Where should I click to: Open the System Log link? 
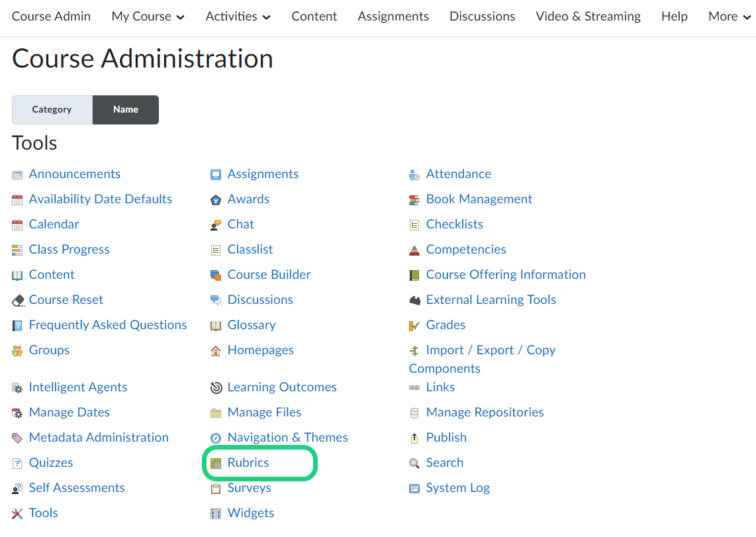[x=457, y=488]
